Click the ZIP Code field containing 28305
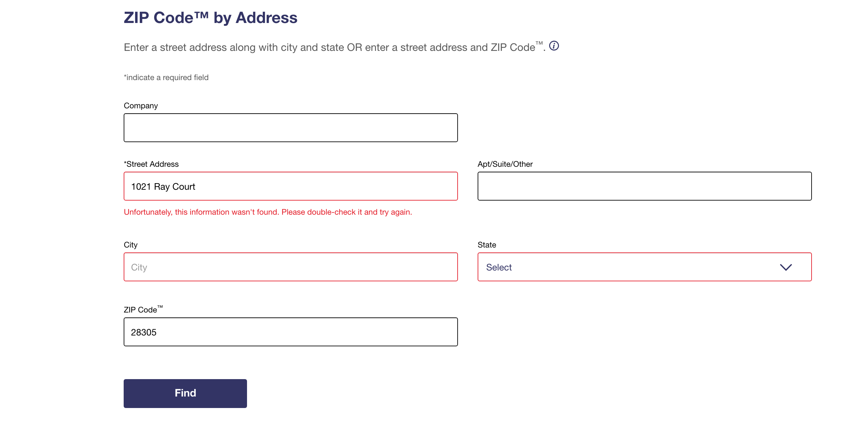This screenshot has height=430, width=868. (290, 332)
